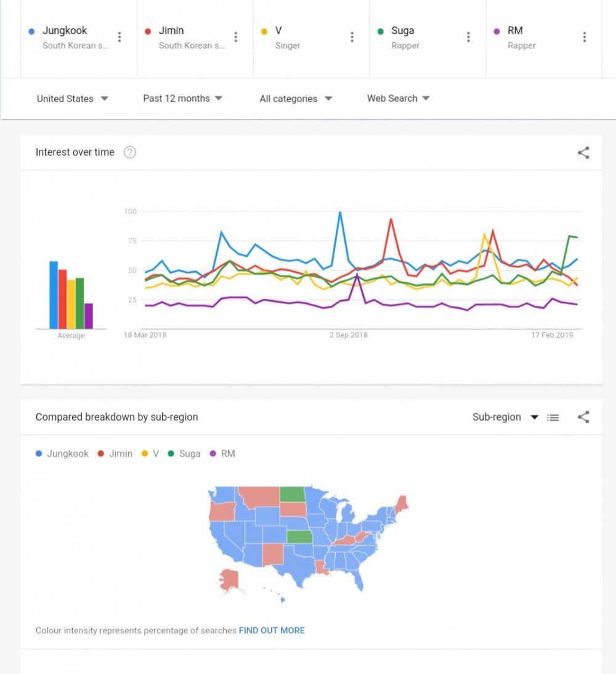Screen dimensions: 616x674
Task: Share the sub-region breakdown map
Action: tap(583, 417)
